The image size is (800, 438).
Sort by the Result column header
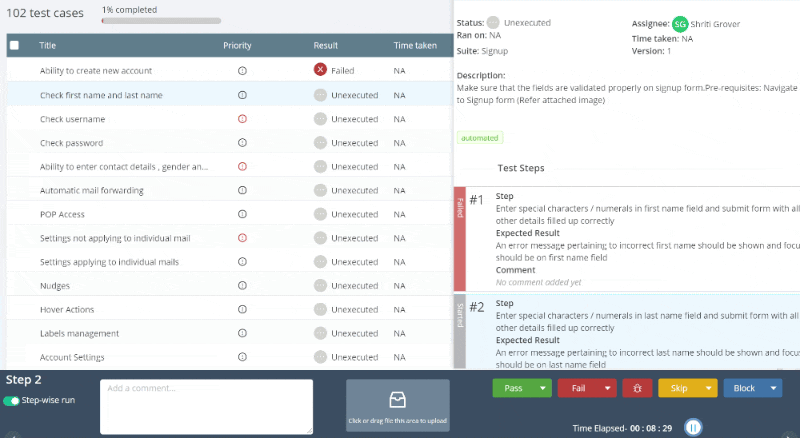point(326,45)
